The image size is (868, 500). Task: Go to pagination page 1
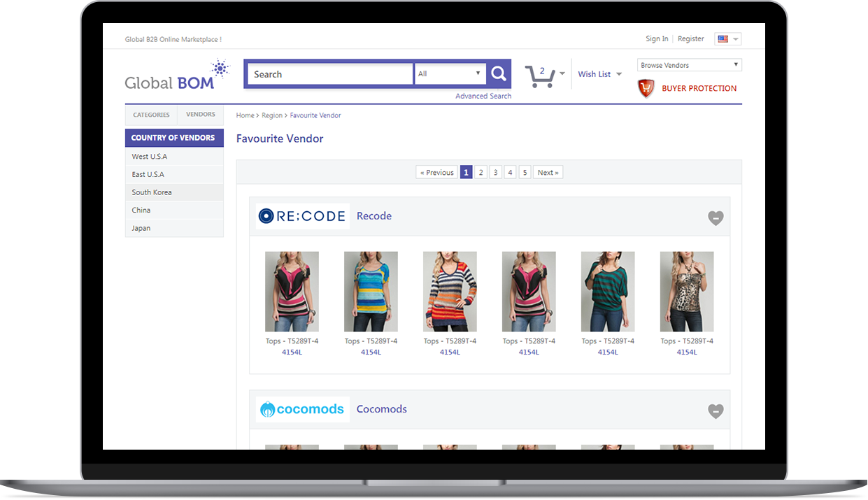click(466, 173)
